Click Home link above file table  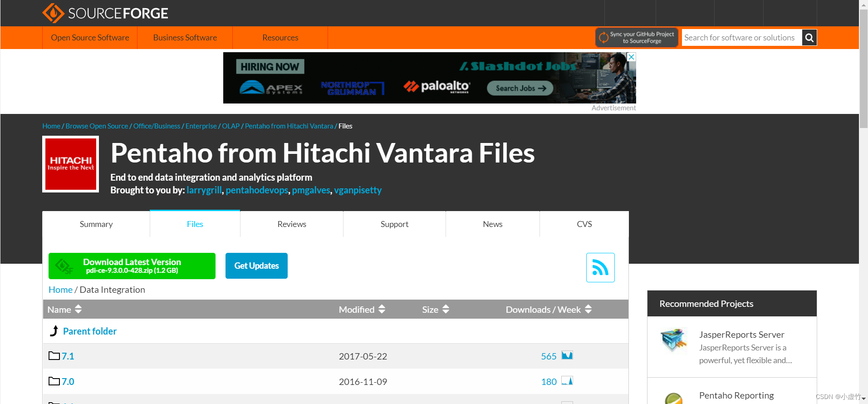click(60, 290)
